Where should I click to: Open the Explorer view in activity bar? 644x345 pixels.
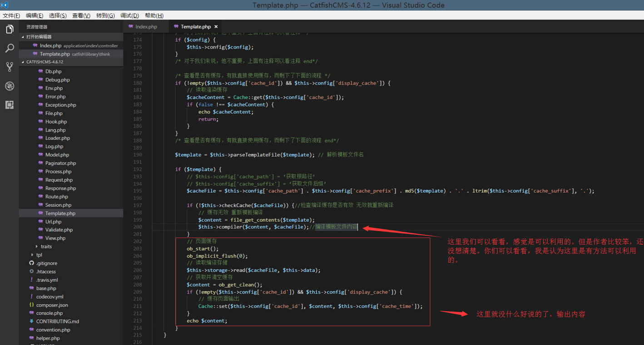[x=10, y=30]
